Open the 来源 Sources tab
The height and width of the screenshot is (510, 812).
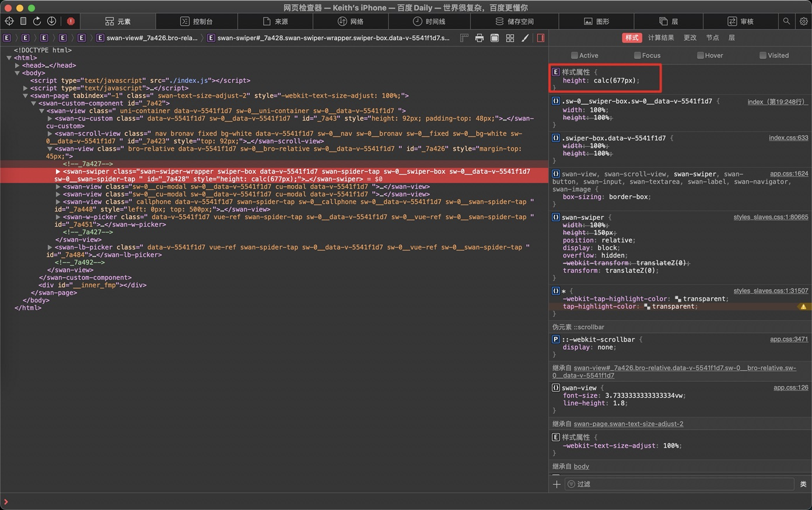[x=275, y=21]
